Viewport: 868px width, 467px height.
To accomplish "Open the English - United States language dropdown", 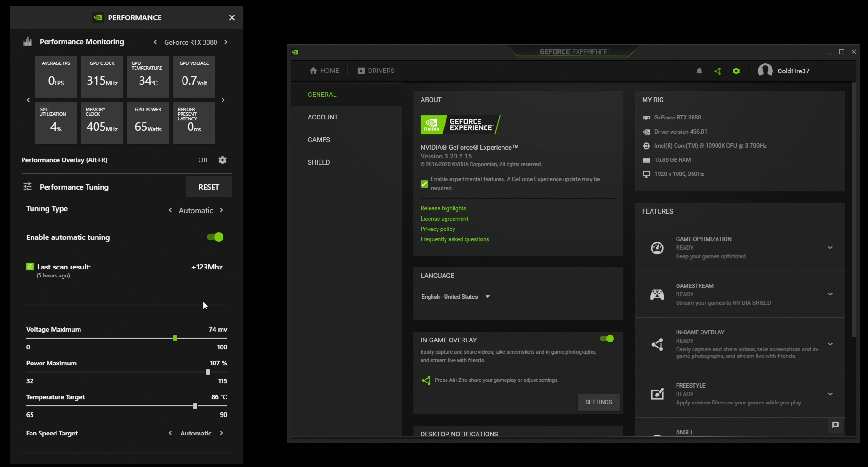I will pos(456,297).
